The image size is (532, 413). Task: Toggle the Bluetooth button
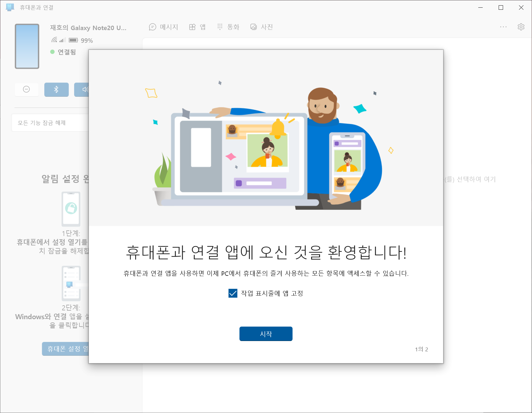(x=56, y=89)
